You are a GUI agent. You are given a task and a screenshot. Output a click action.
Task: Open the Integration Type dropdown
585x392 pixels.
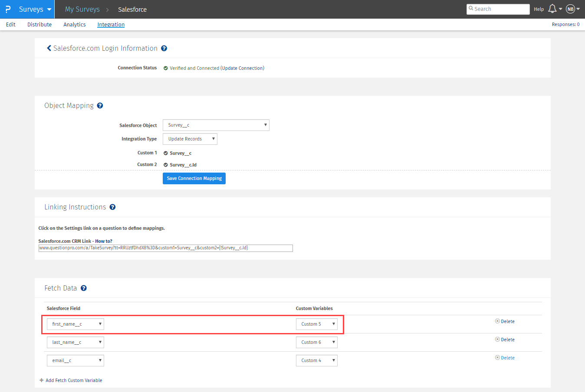coord(190,139)
